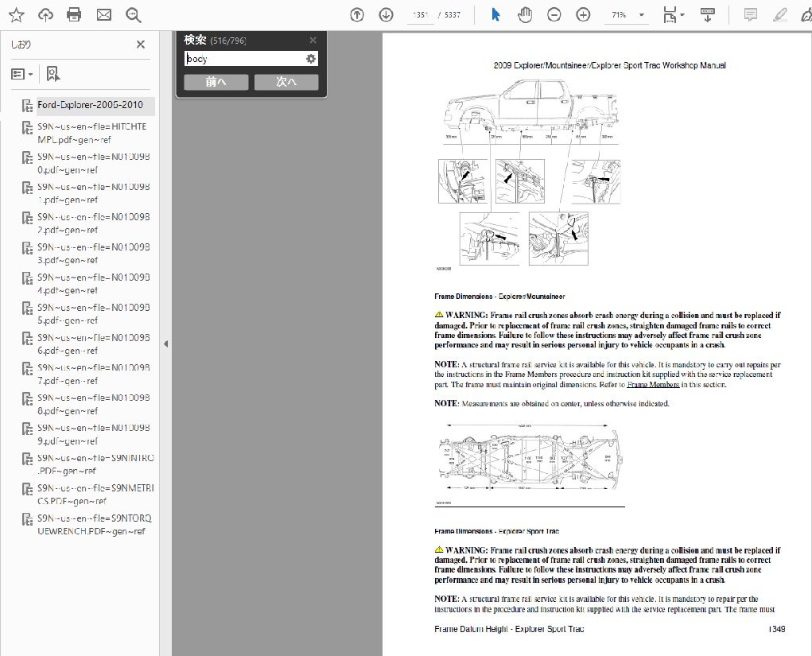Click the bookmark icon beside S9NMETRICS.PDF
The height and width of the screenshot is (656, 812).
[x=27, y=489]
